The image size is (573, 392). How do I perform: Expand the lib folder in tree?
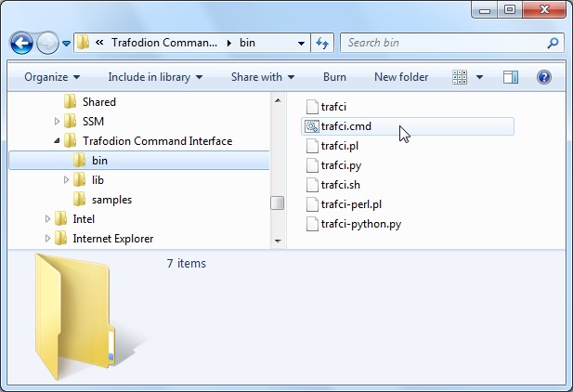(x=66, y=180)
